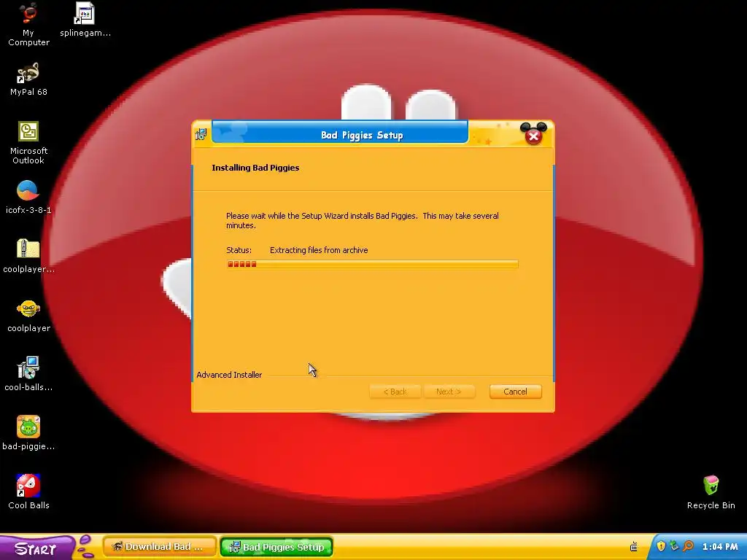The width and height of the screenshot is (747, 560).
Task: Select the cool-balls installer icon
Action: [x=28, y=374]
